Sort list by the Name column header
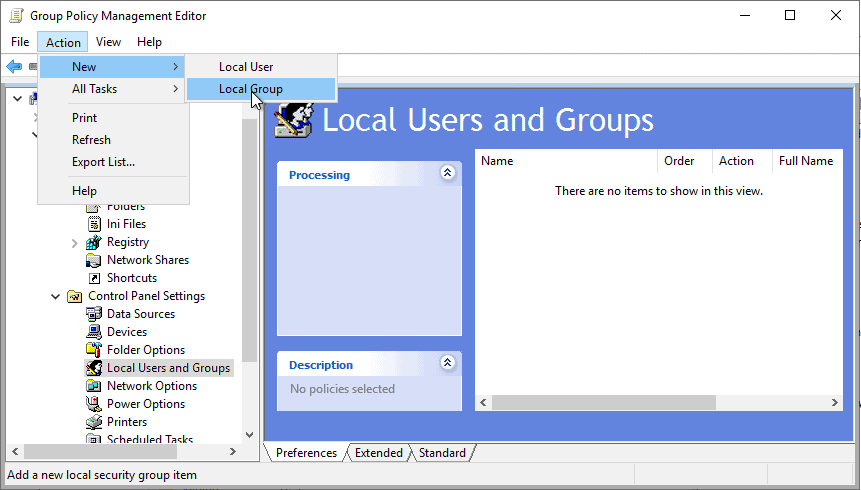This screenshot has height=490, width=861. (565, 161)
